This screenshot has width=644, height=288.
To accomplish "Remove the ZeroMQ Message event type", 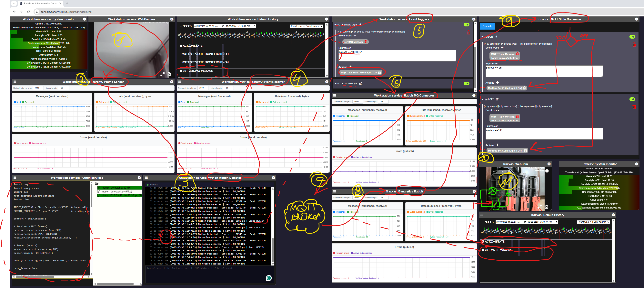I will tap(366, 42).
